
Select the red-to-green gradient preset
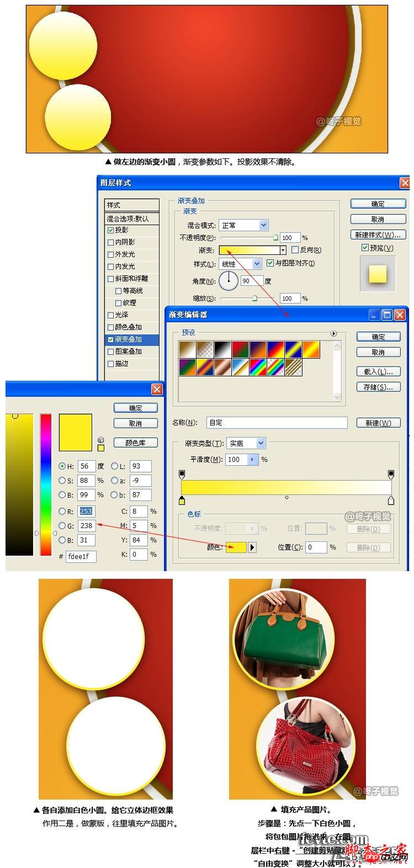pos(241,350)
